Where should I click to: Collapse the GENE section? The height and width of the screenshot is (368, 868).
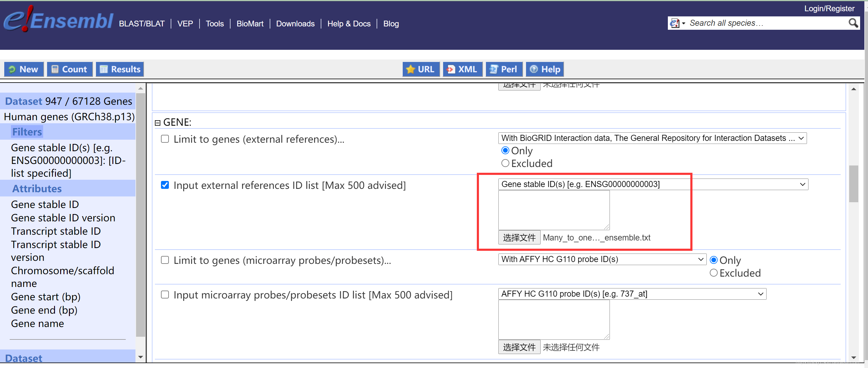(157, 123)
